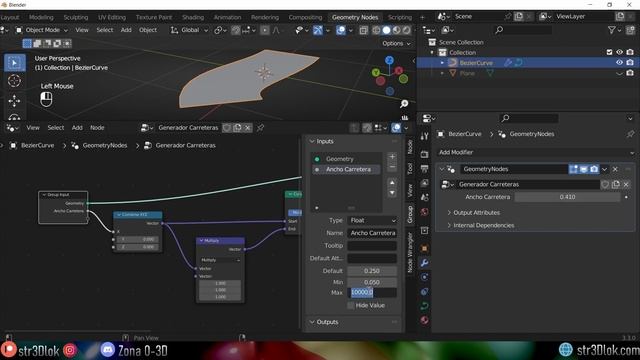Toggle viewport gizmos icon
The width and height of the screenshot is (640, 360).
pyautogui.click(x=318, y=30)
